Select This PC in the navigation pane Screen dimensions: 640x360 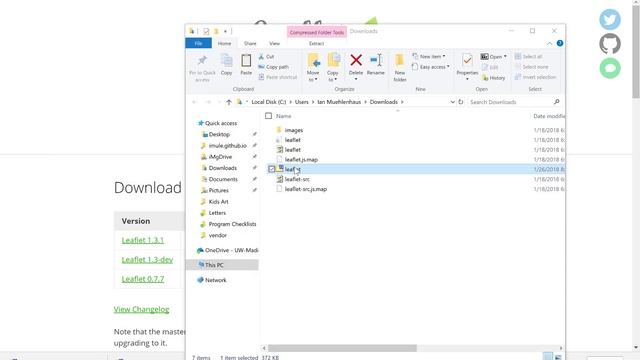point(222,265)
